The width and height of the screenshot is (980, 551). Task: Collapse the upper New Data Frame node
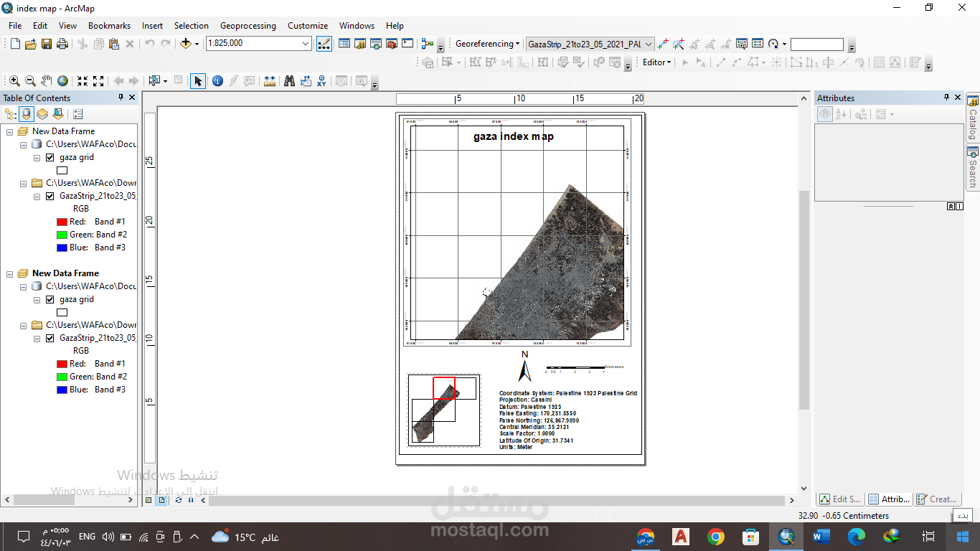[x=11, y=131]
